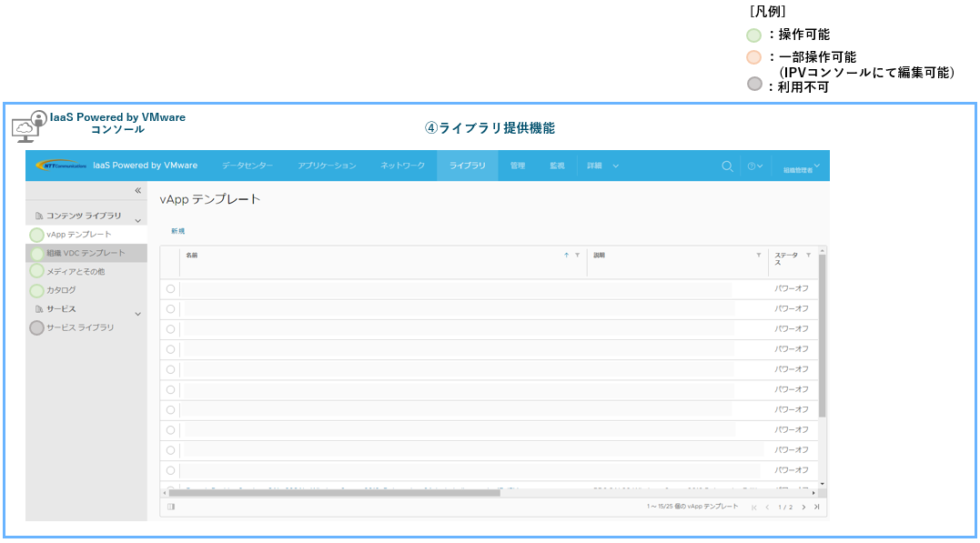Click the table's vertical scrollbar thumb
The height and width of the screenshot is (543, 980).
823,336
